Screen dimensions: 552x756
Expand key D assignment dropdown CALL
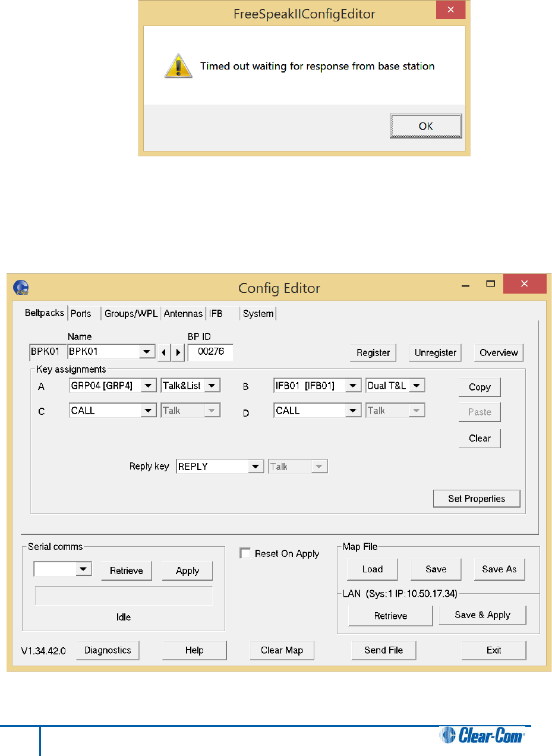coord(354,411)
